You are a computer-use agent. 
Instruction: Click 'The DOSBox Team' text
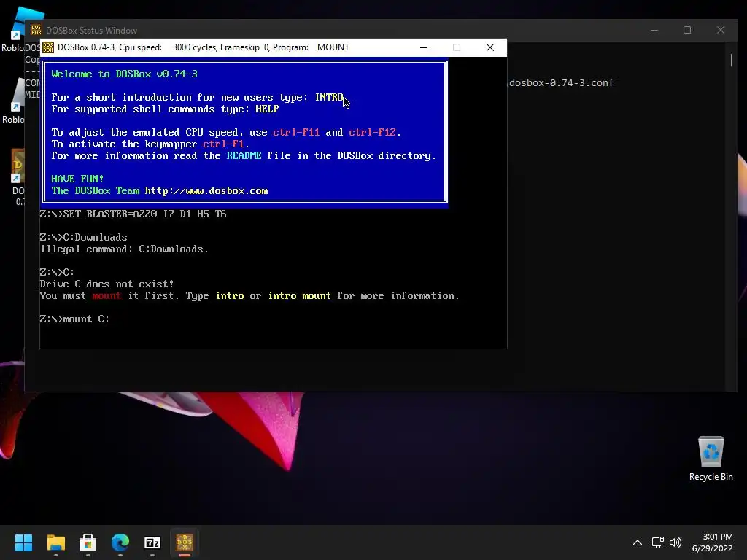click(96, 190)
